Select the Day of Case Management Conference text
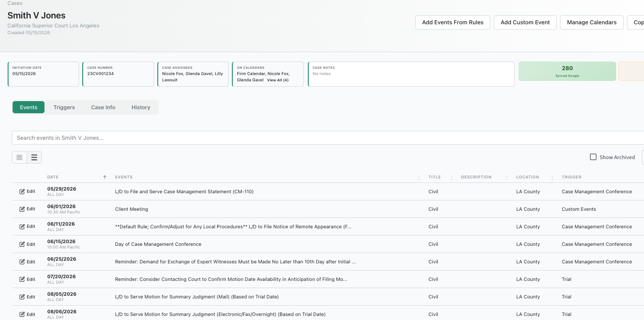Viewport: 644px width, 320px height. tap(158, 244)
